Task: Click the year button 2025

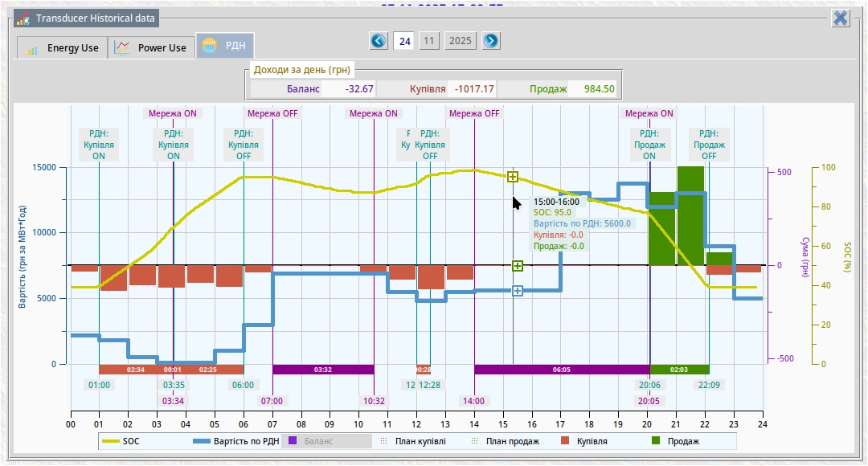Action: point(461,41)
